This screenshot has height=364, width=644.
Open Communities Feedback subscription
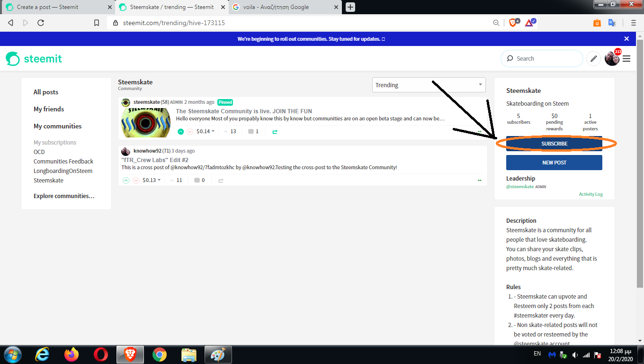pyautogui.click(x=63, y=161)
